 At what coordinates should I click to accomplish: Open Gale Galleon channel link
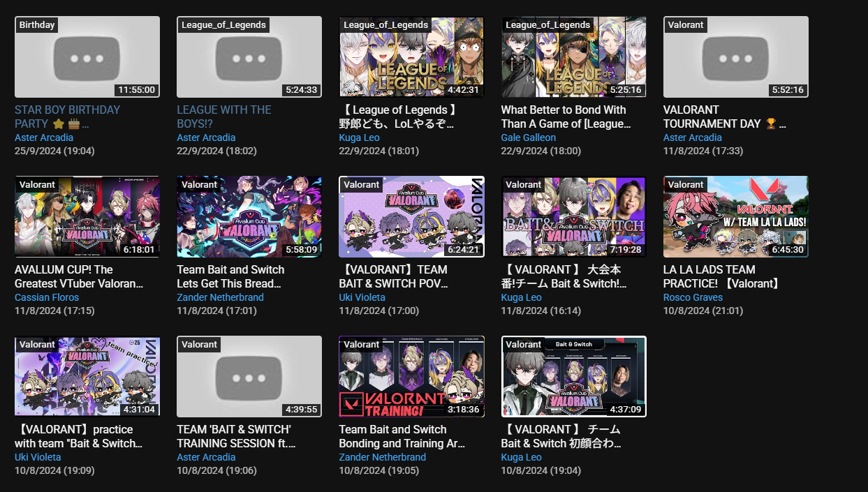(x=529, y=137)
